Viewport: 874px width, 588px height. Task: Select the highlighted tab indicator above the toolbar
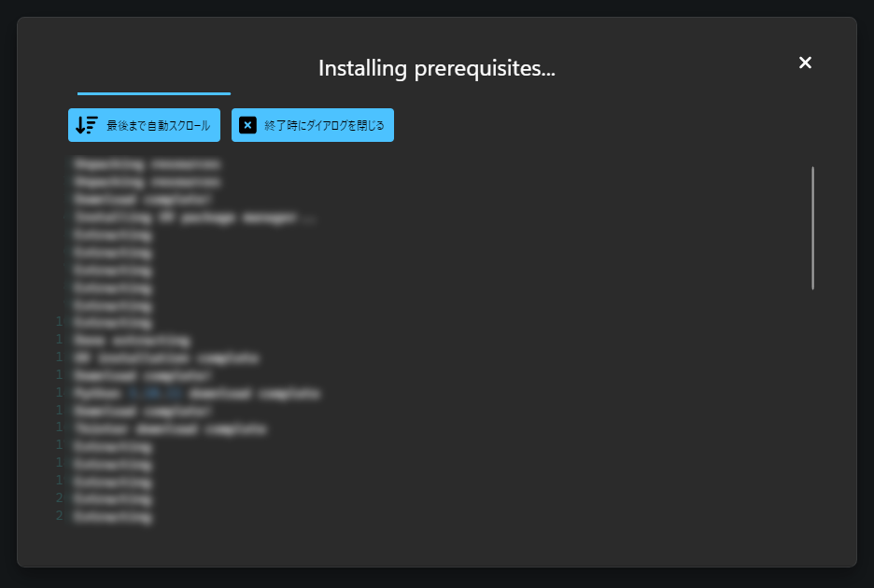pos(153,93)
